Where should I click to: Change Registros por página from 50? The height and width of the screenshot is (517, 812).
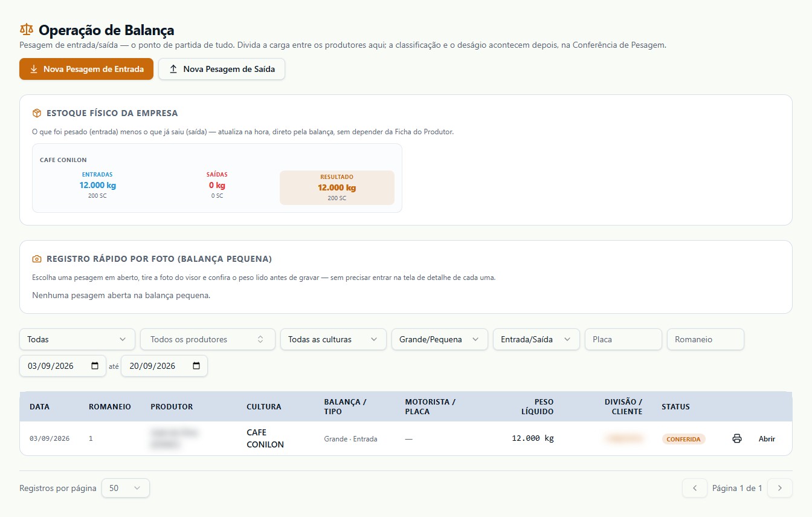coord(126,488)
